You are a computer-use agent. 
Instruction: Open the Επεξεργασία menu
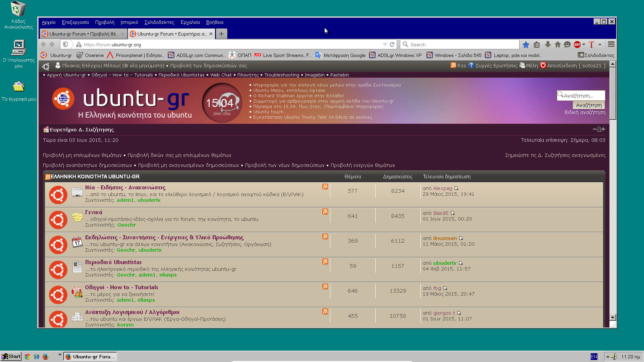(x=75, y=22)
